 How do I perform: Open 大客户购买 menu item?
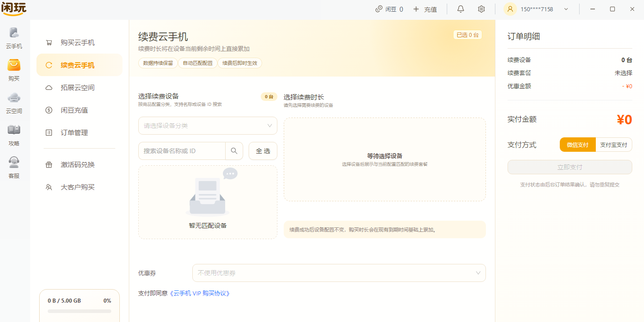(80, 187)
